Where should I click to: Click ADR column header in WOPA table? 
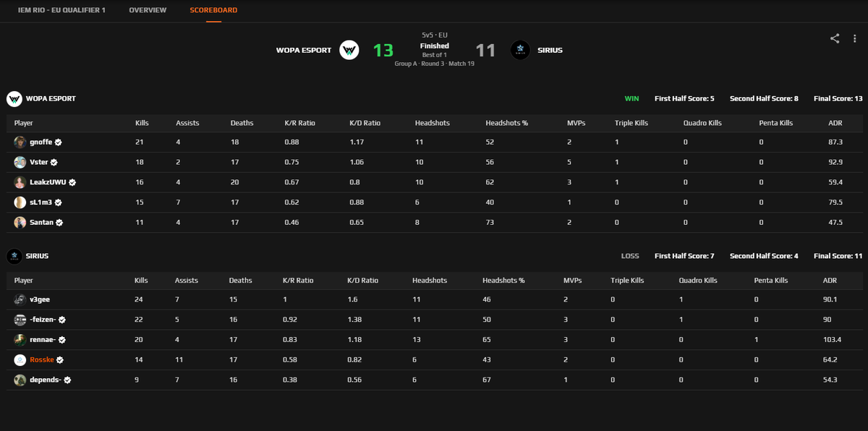[x=835, y=123]
